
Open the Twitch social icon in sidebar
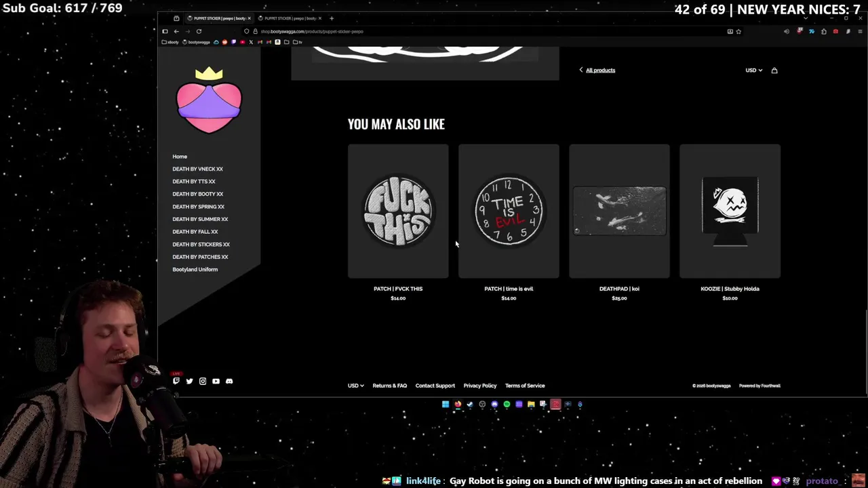coord(176,381)
